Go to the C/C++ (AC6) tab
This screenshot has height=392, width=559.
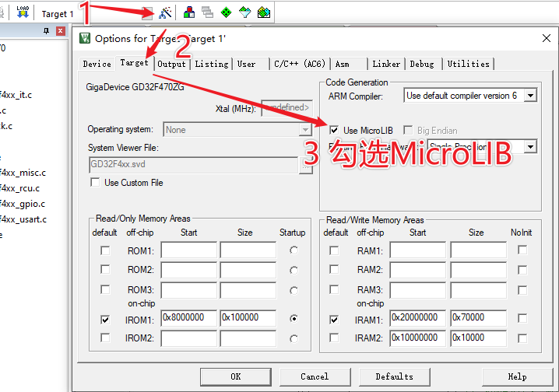click(300, 64)
